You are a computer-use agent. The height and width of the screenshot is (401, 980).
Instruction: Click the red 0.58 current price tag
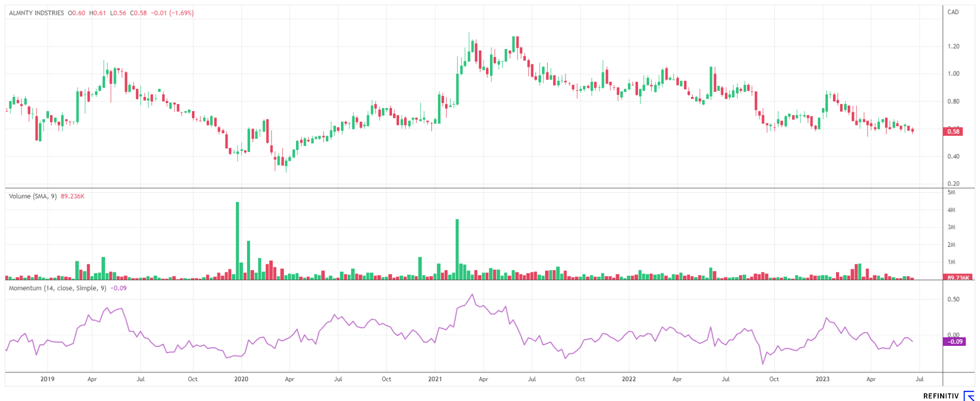coord(953,132)
